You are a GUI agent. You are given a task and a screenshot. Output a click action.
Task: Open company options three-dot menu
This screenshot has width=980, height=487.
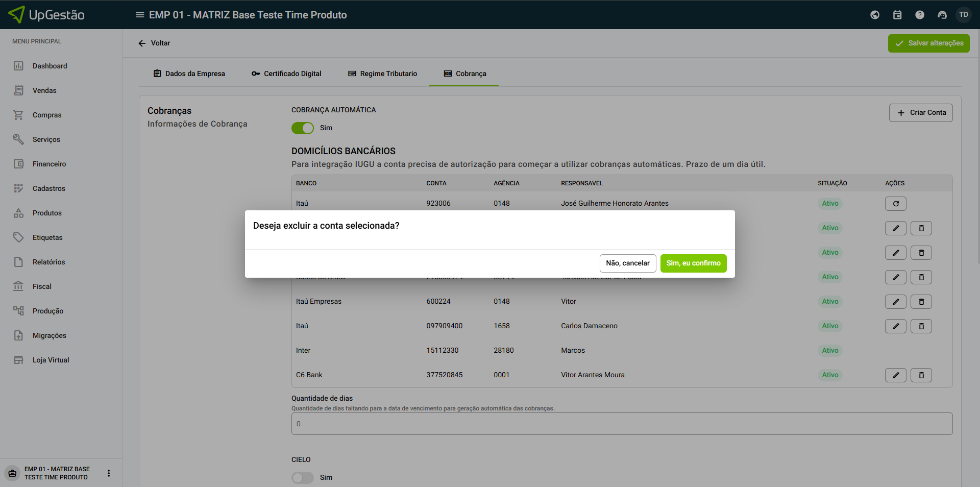109,473
